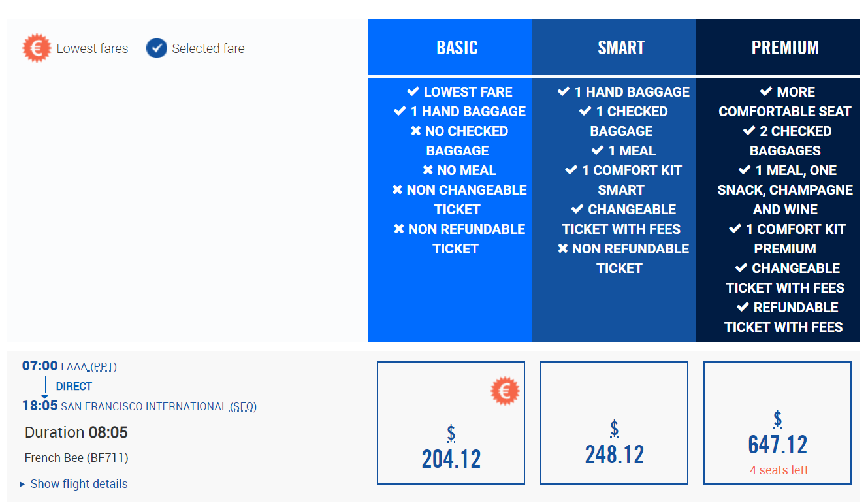Select the Smart fare at 248.12
The image size is (868, 503).
click(x=614, y=423)
